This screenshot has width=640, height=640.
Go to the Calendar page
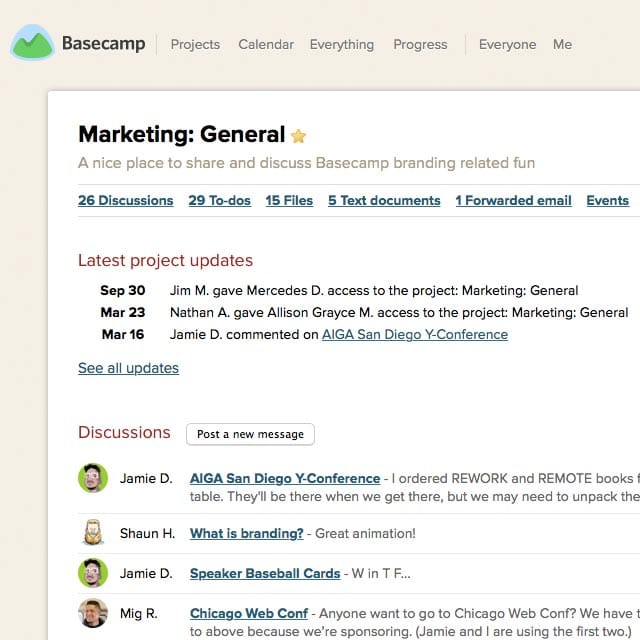[266, 44]
